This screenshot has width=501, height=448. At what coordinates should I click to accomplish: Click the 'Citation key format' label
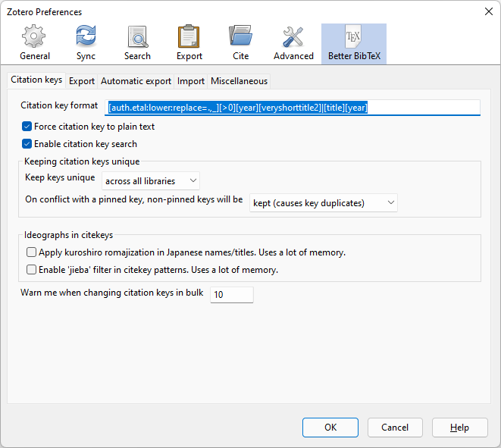[x=59, y=105]
